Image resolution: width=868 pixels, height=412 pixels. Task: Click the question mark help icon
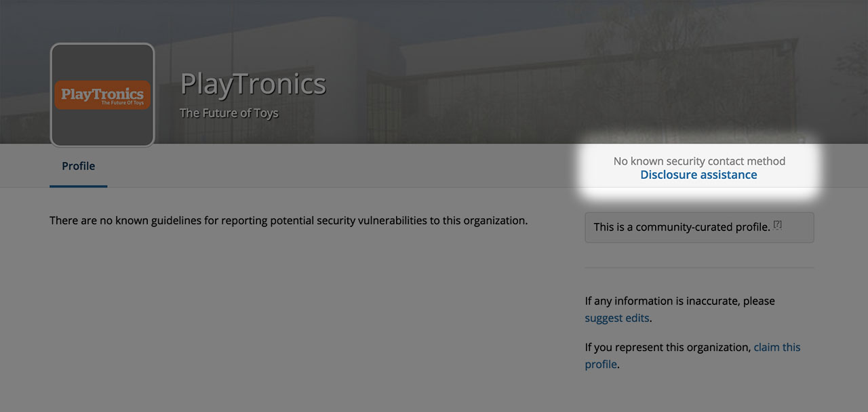tap(778, 224)
